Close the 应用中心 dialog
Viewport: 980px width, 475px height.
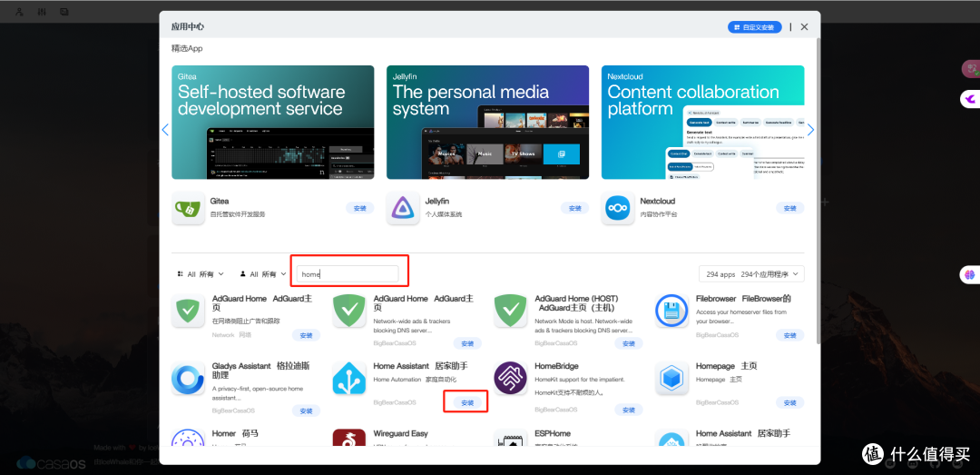coord(804,27)
